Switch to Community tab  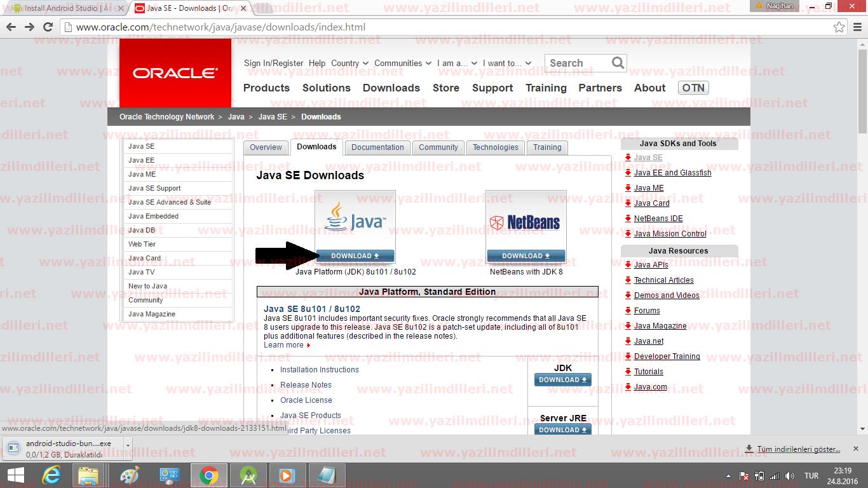(x=438, y=147)
